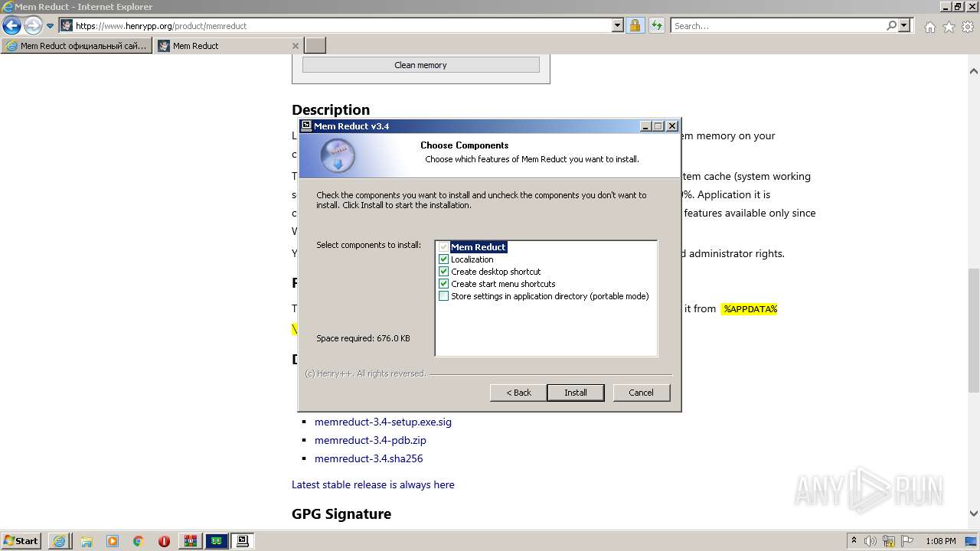
Task: Open the WinRAR taskbar icon
Action: pos(190,541)
